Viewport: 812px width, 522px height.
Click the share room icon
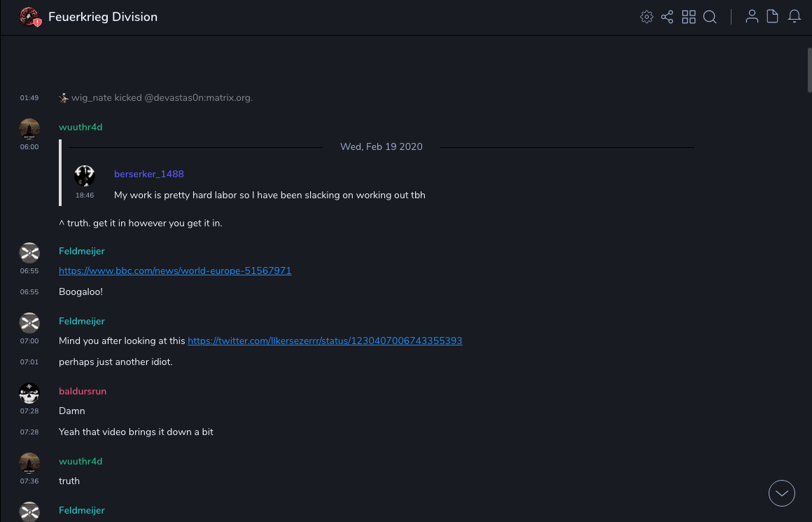pos(667,17)
